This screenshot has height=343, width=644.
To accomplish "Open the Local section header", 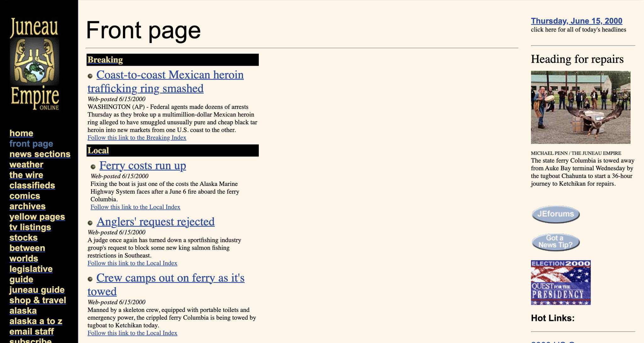I will 98,150.
